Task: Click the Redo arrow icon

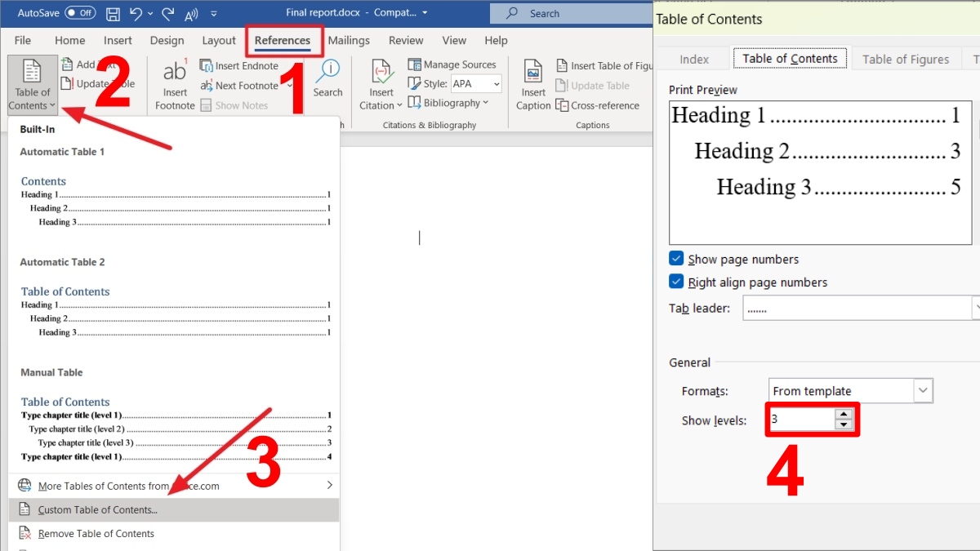Action: (167, 14)
